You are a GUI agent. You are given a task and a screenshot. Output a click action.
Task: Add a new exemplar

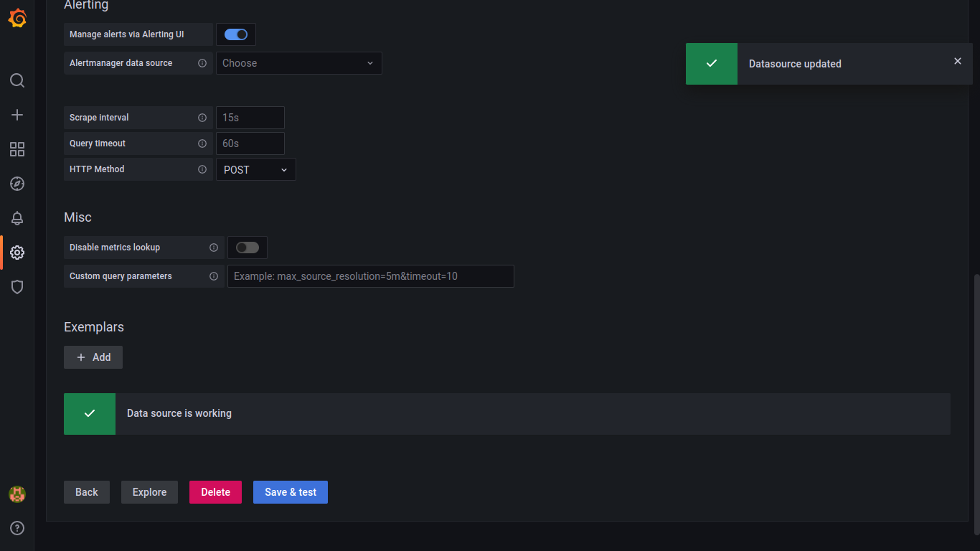coord(93,357)
